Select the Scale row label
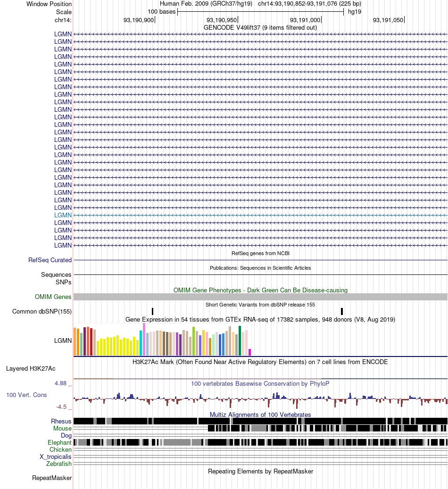 (64, 12)
